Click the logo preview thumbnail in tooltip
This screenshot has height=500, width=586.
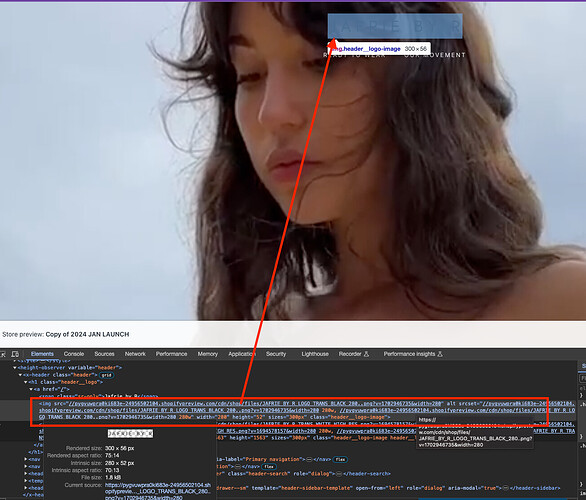tap(130, 433)
